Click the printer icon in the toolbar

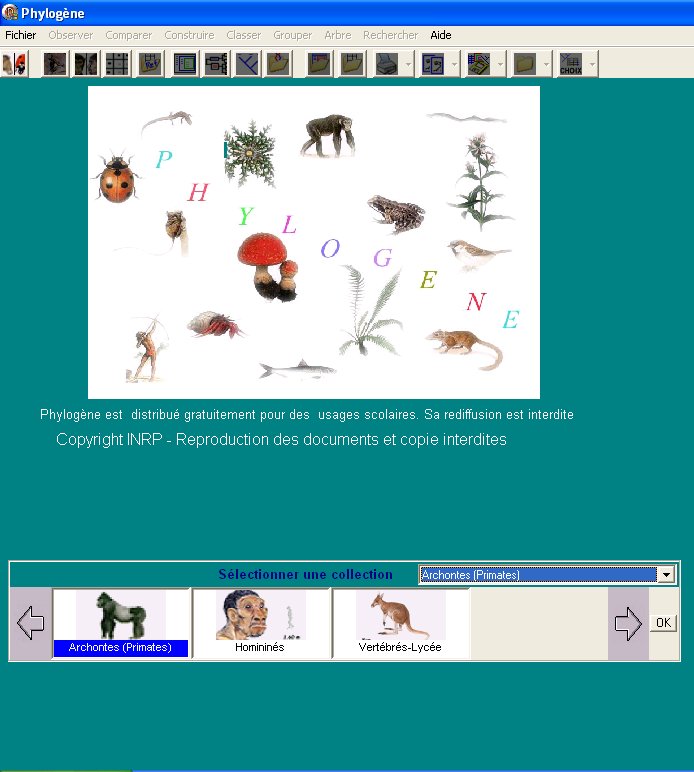click(x=386, y=64)
